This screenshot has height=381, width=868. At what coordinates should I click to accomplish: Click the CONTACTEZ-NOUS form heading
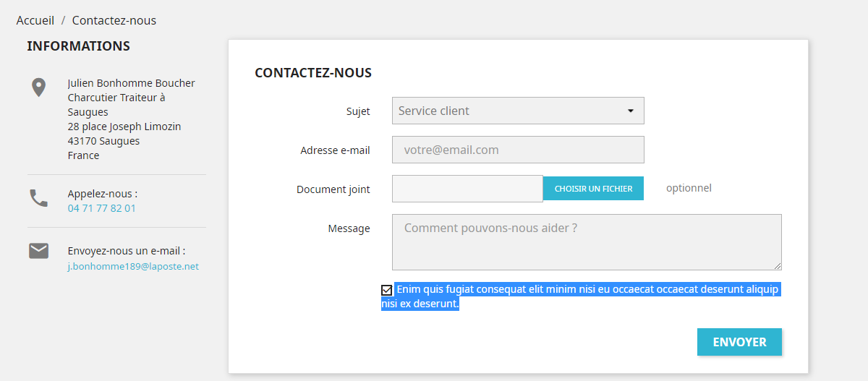[x=313, y=73]
